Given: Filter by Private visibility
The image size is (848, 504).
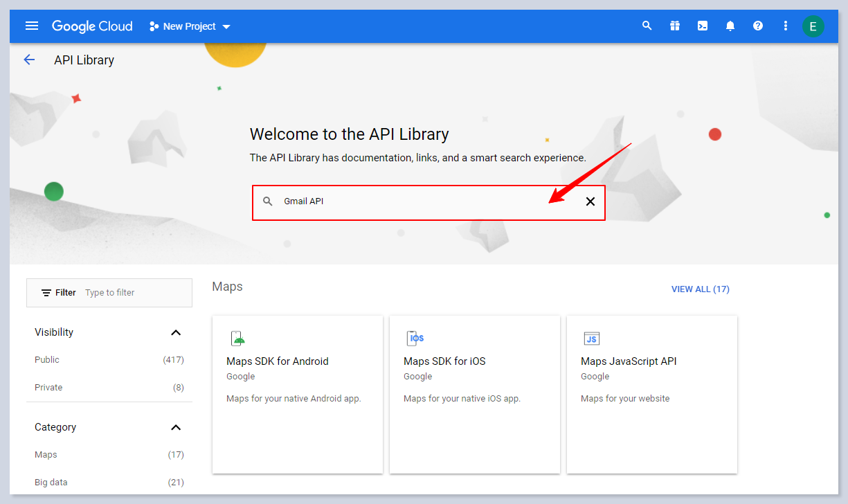Looking at the screenshot, I should pos(48,388).
